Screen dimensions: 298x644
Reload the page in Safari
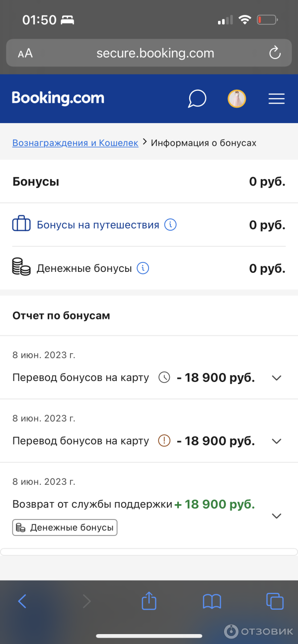(x=275, y=53)
